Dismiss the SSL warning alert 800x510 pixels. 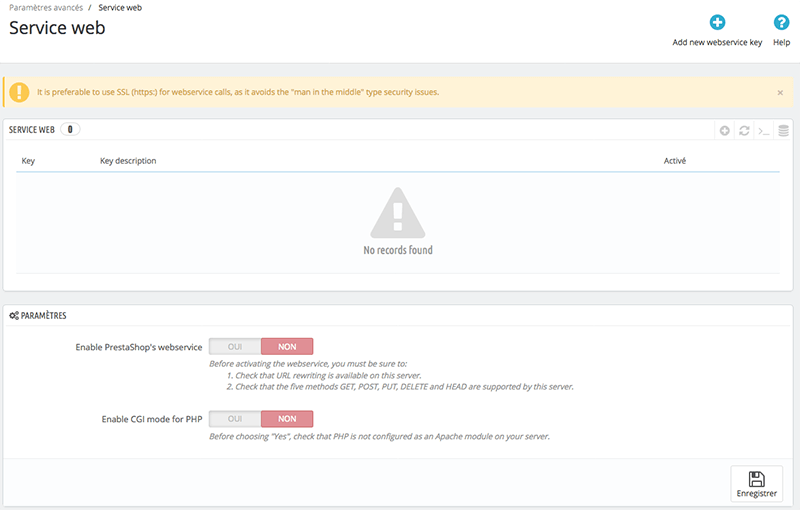780,92
